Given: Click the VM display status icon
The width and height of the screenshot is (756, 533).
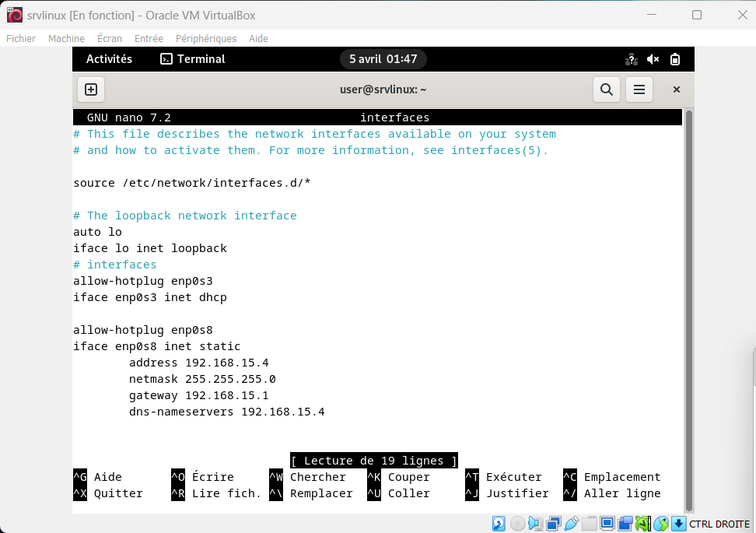Looking at the screenshot, I should click(607, 524).
